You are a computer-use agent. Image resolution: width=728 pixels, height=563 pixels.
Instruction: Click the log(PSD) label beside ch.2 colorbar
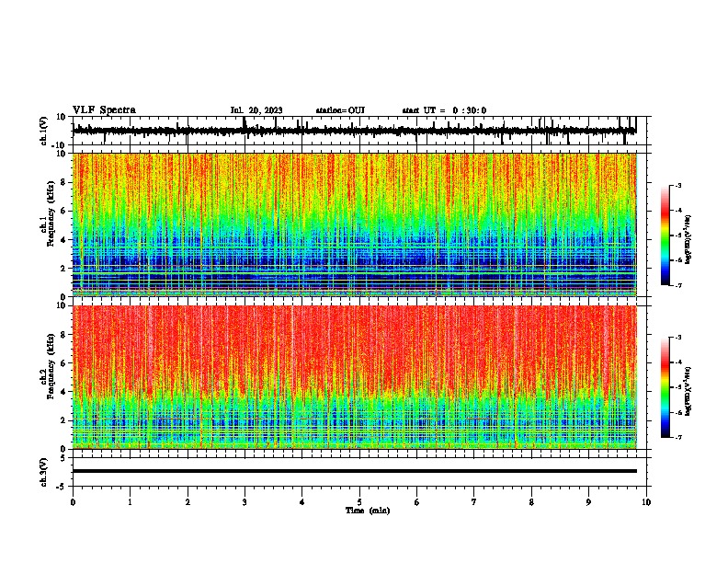click(688, 391)
